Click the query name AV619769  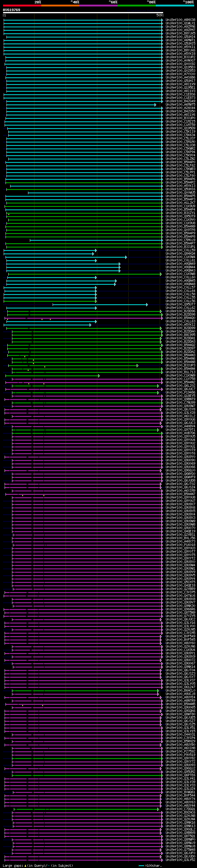tap(11, 10)
